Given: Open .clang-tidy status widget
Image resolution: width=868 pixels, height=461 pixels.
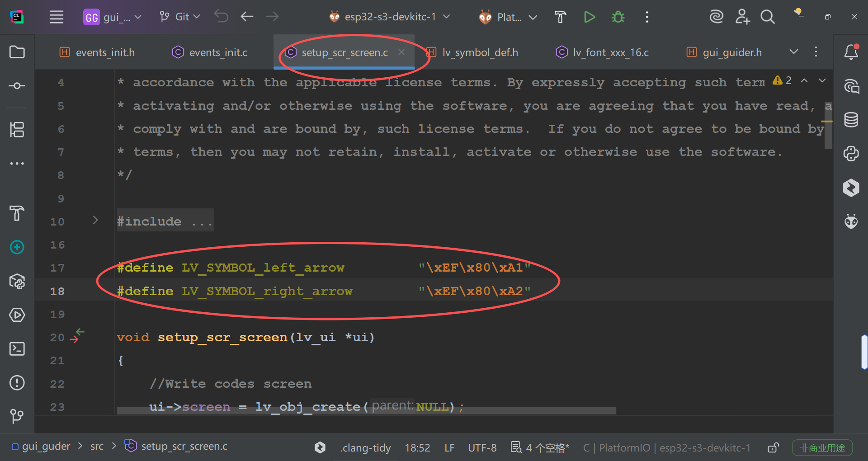Looking at the screenshot, I should pyautogui.click(x=365, y=448).
